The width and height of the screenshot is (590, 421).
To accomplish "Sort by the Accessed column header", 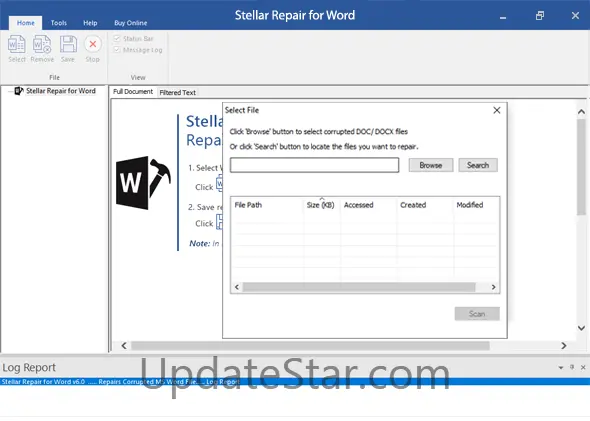I will coord(368,205).
